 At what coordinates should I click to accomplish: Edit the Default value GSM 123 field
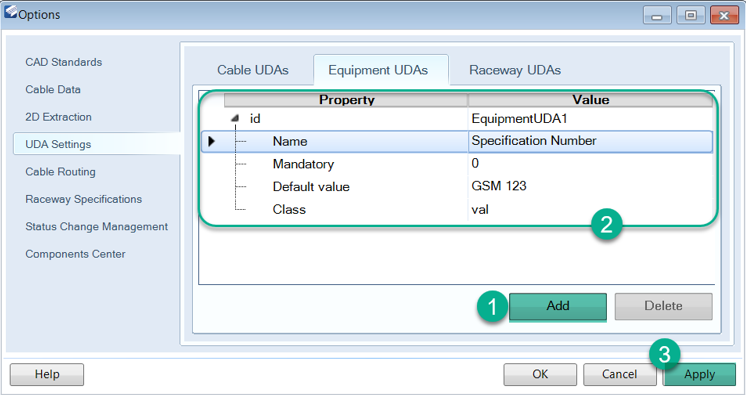590,186
